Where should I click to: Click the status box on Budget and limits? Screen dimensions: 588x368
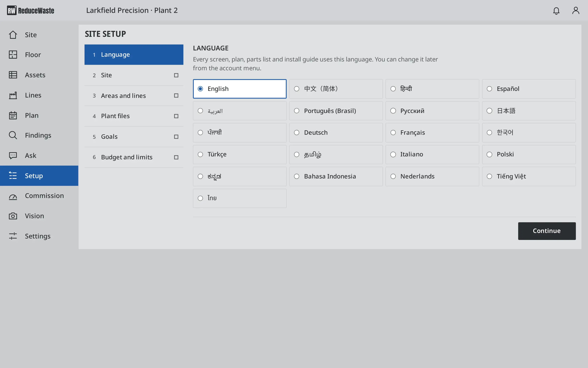(x=176, y=157)
